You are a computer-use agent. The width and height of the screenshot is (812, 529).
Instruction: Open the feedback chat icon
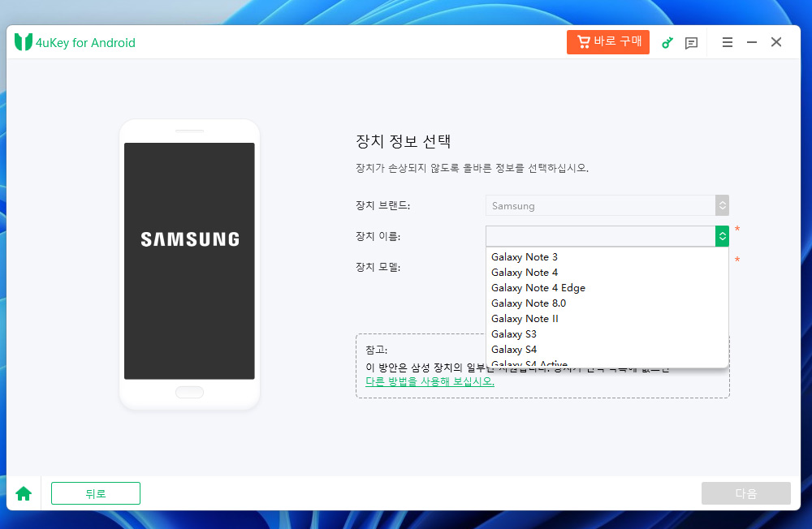pyautogui.click(x=691, y=42)
